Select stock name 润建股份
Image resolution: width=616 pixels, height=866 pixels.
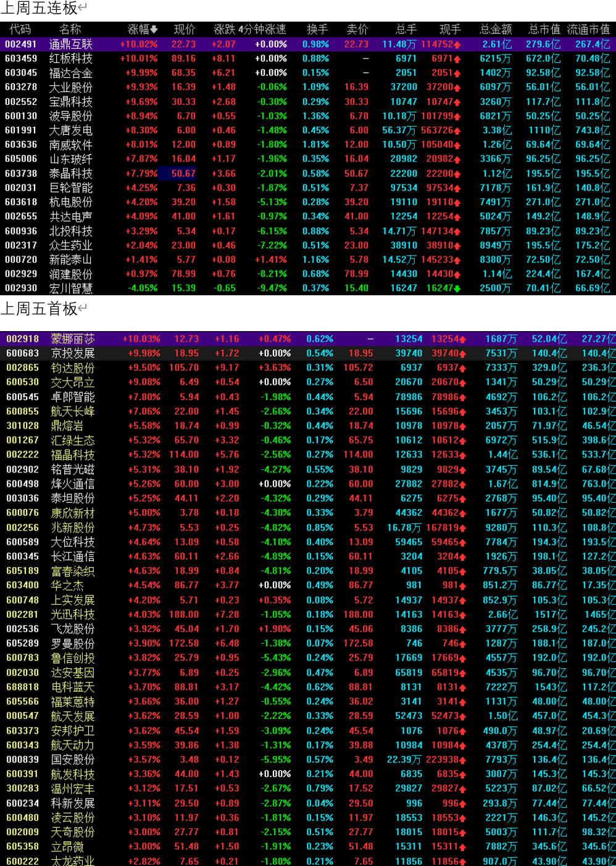(x=71, y=274)
